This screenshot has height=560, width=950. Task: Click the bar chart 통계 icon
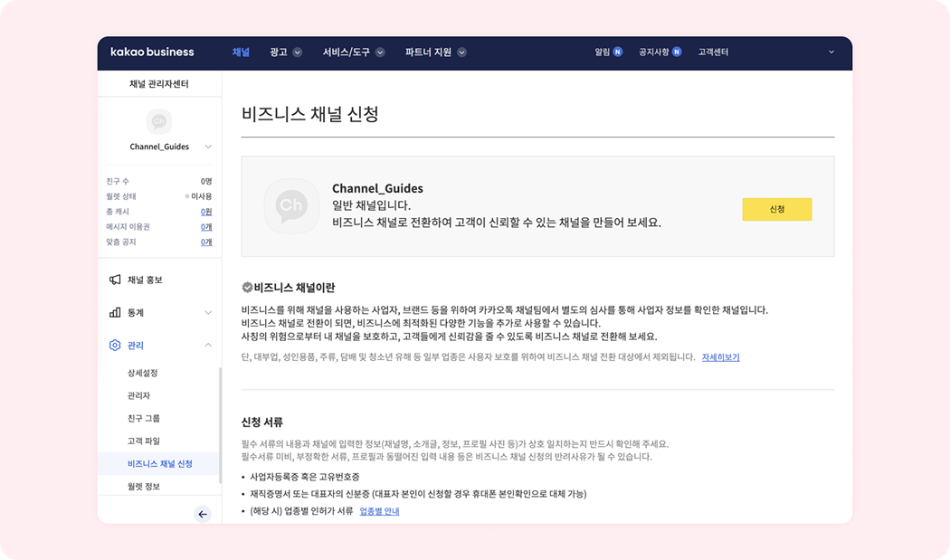[115, 312]
